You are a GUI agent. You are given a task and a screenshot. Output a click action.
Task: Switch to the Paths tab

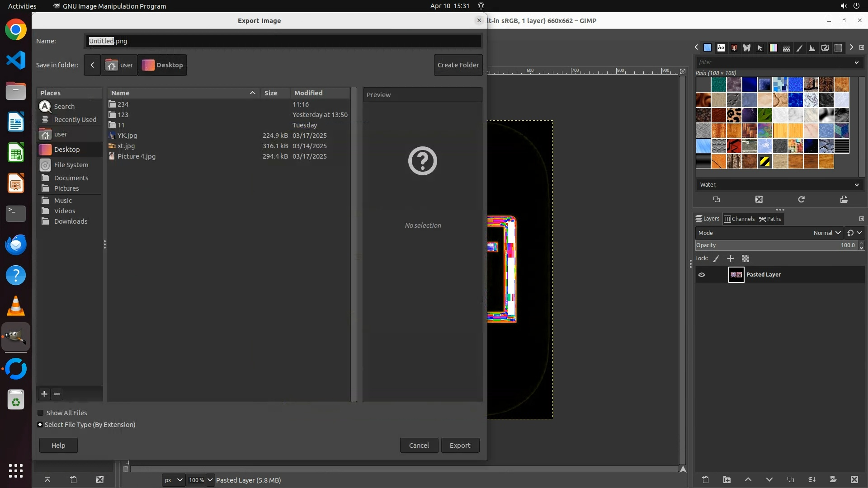(x=770, y=219)
